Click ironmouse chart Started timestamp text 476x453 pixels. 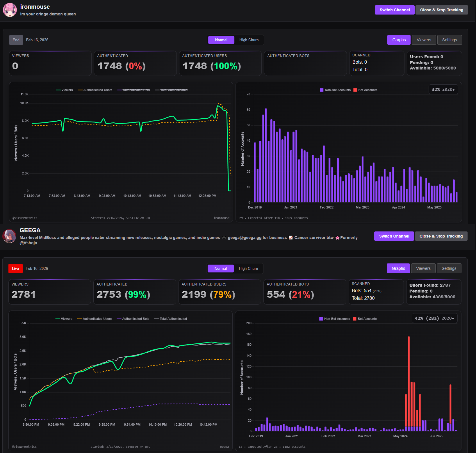[x=121, y=218]
